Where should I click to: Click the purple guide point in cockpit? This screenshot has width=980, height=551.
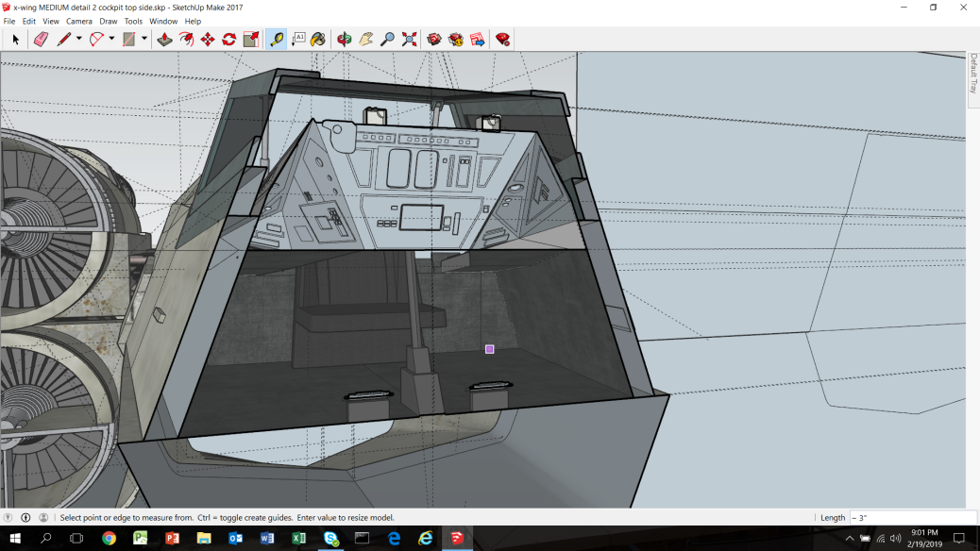coord(489,349)
